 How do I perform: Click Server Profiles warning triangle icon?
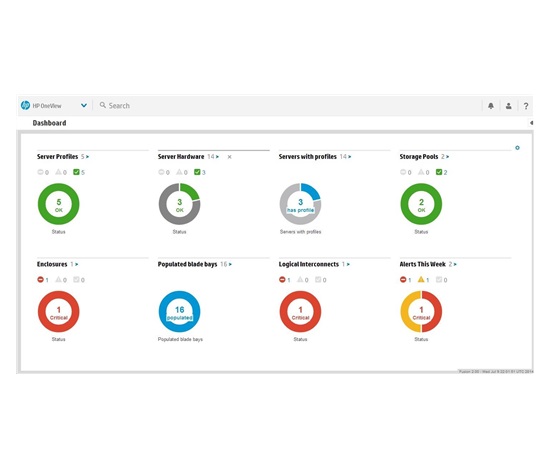click(59, 172)
